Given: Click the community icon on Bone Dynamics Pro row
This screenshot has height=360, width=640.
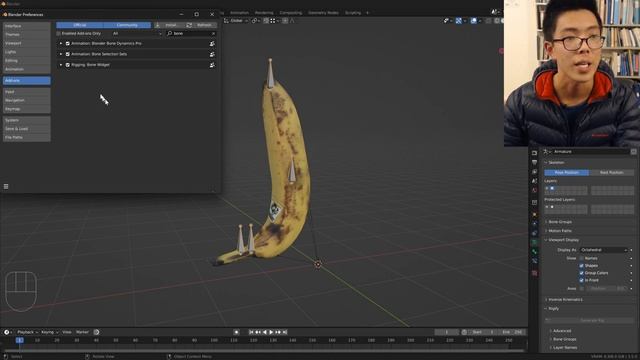Looking at the screenshot, I should pos(212,43).
